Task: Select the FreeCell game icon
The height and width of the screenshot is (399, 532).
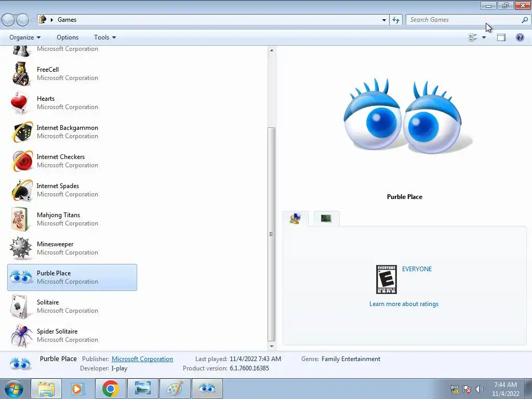Action: point(21,74)
